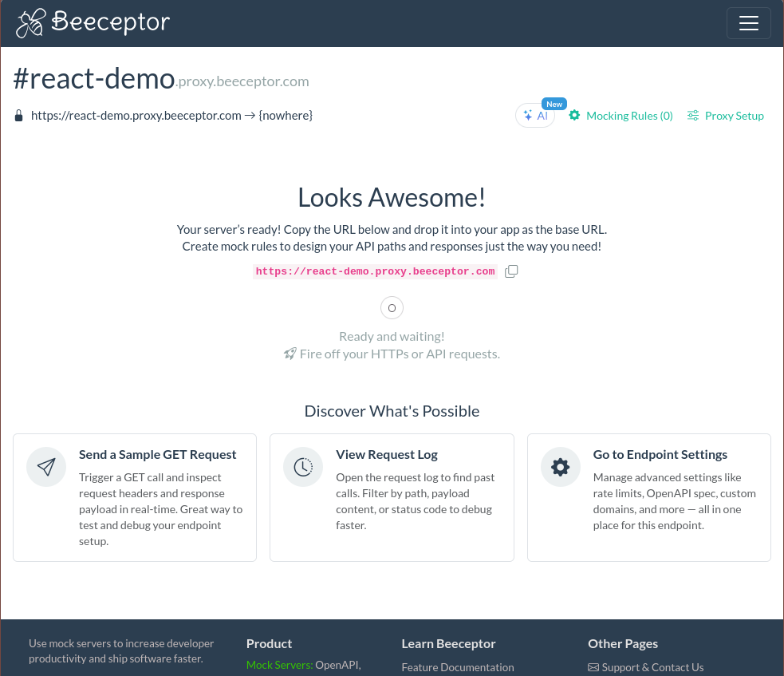Screen dimensions: 784x676
Task: Click the sparkle icon inside the AI button
Action: point(528,115)
